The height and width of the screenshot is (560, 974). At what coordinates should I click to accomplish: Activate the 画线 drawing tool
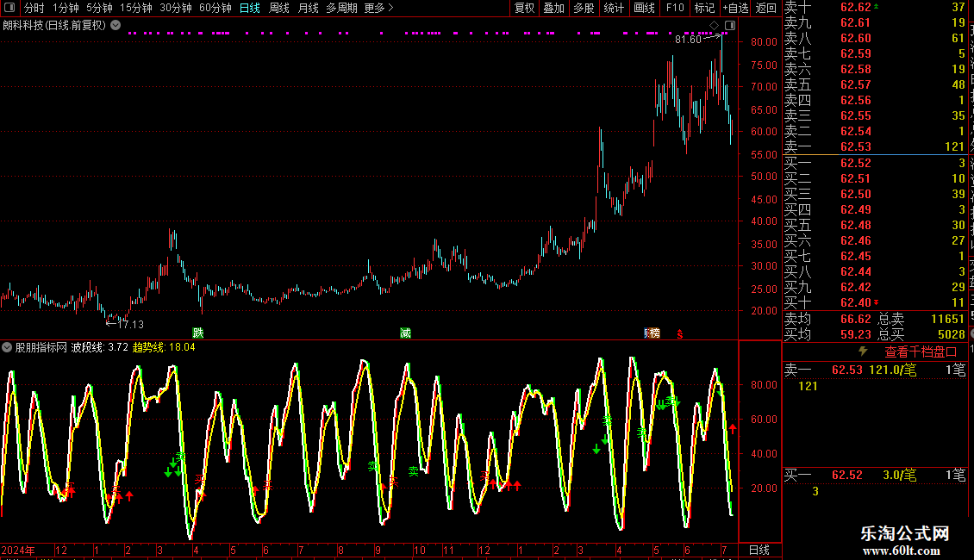click(x=644, y=8)
